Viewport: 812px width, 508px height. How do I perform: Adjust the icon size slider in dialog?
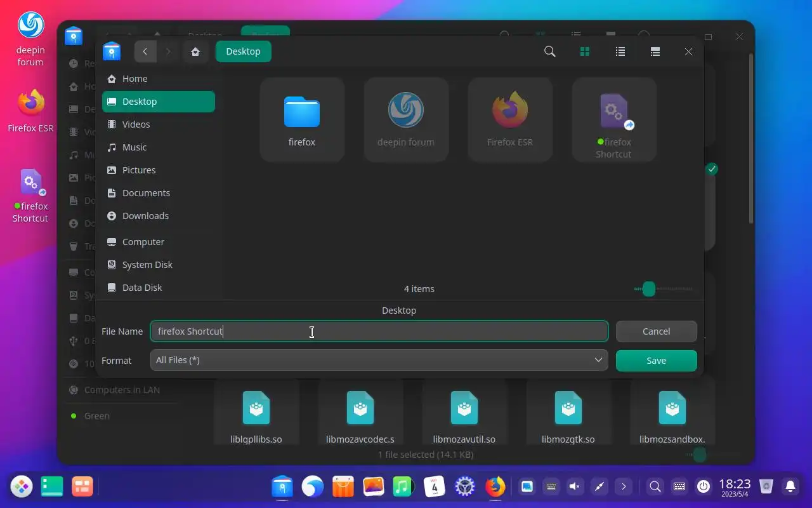pos(648,289)
